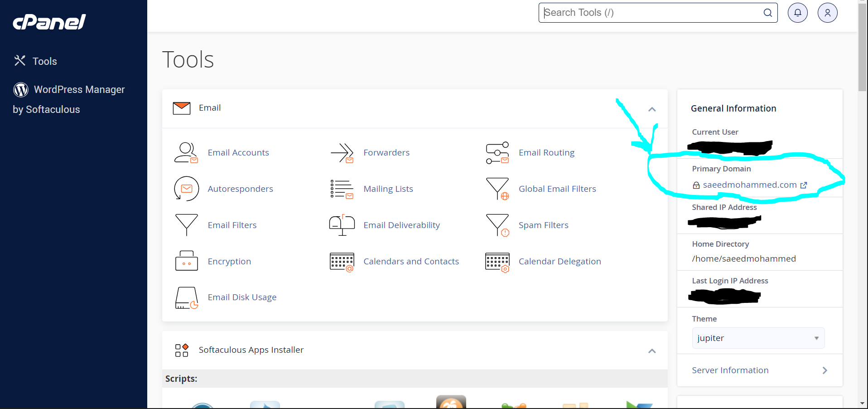Open the Spam Filters link

point(543,225)
